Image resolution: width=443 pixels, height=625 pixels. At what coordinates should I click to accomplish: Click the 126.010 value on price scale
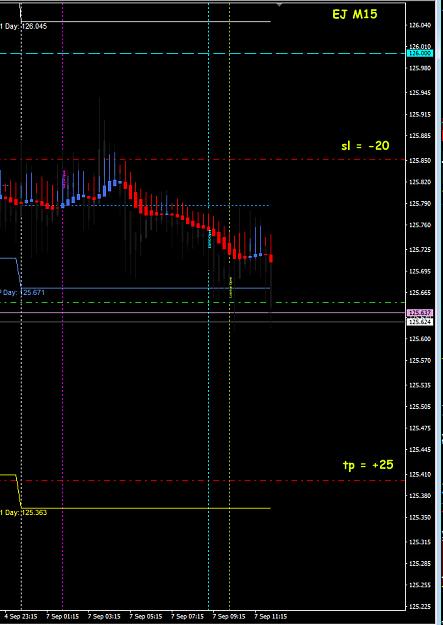[420, 47]
